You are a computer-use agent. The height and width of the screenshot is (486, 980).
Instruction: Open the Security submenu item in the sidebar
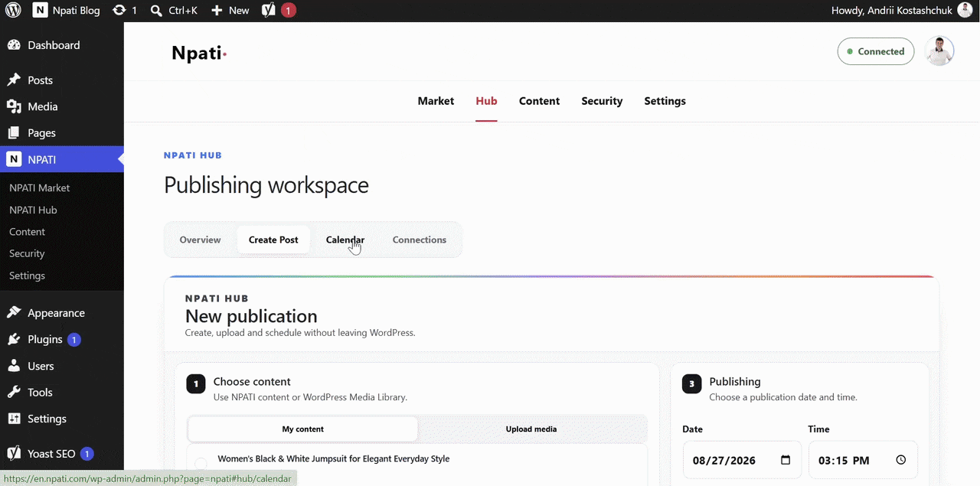27,253
